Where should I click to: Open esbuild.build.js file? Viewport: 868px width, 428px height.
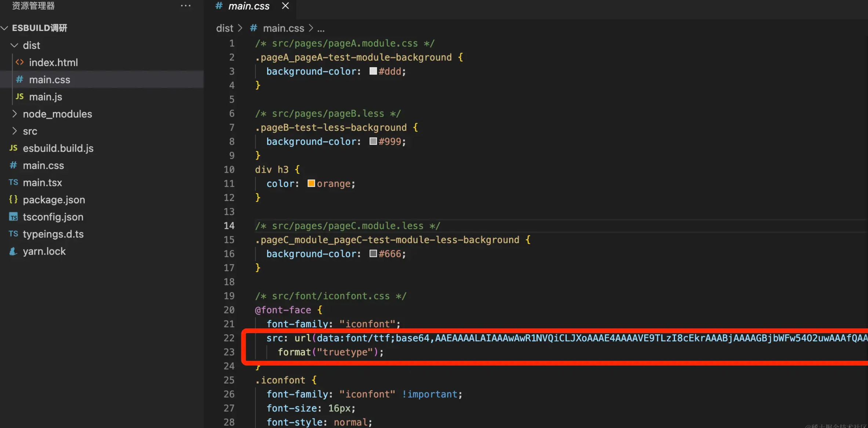click(102, 148)
